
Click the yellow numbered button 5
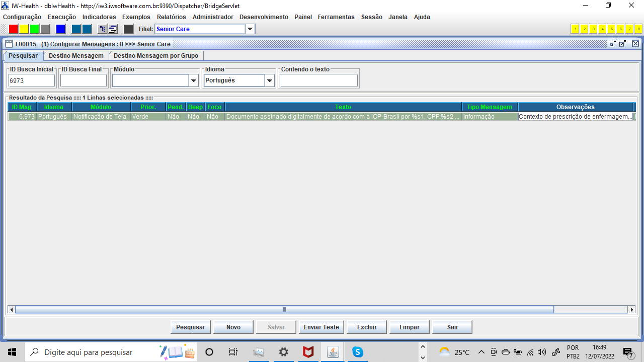coord(611,29)
